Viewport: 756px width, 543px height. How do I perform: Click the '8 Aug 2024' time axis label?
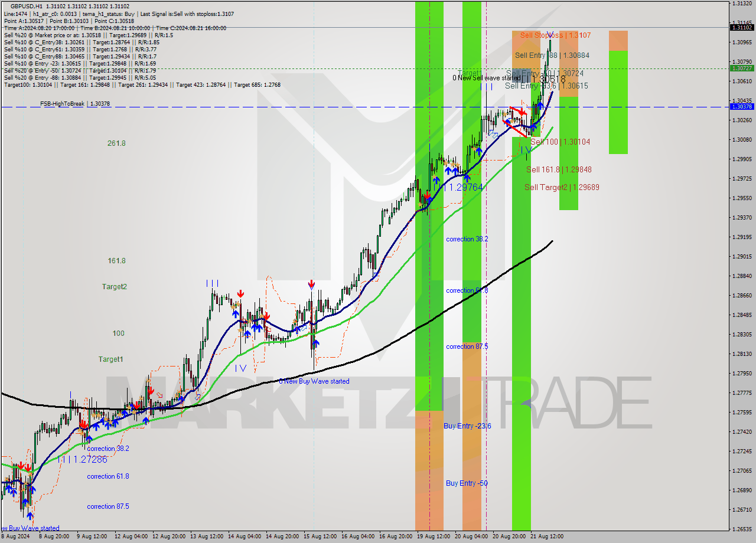point(15,537)
